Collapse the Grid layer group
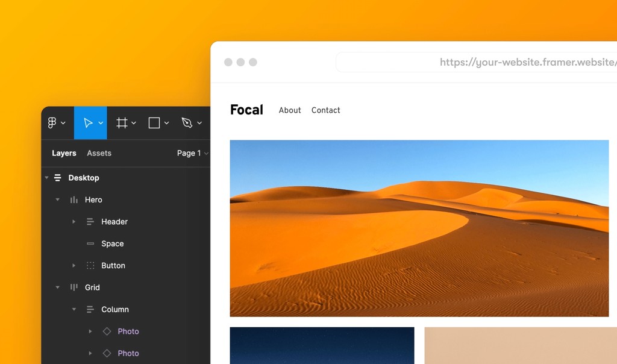 tap(57, 287)
